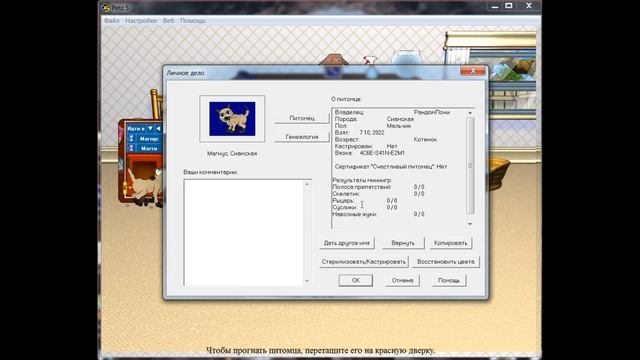The height and width of the screenshot is (360, 640).
Task: Click Дать другое имя to rename pet
Action: [x=347, y=243]
